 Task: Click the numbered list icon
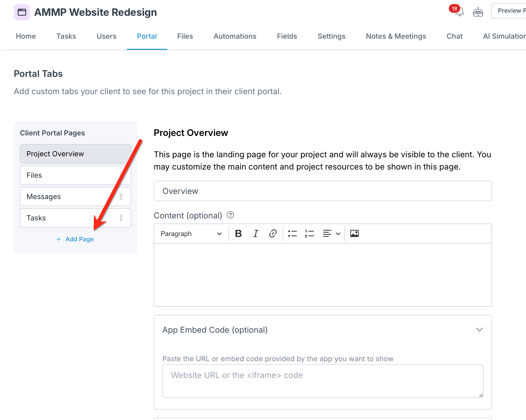click(309, 233)
